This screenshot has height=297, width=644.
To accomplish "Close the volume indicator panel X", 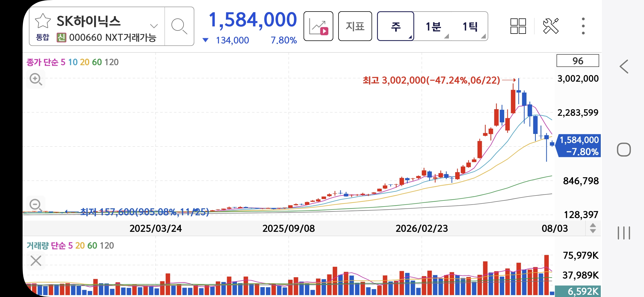I will [36, 261].
